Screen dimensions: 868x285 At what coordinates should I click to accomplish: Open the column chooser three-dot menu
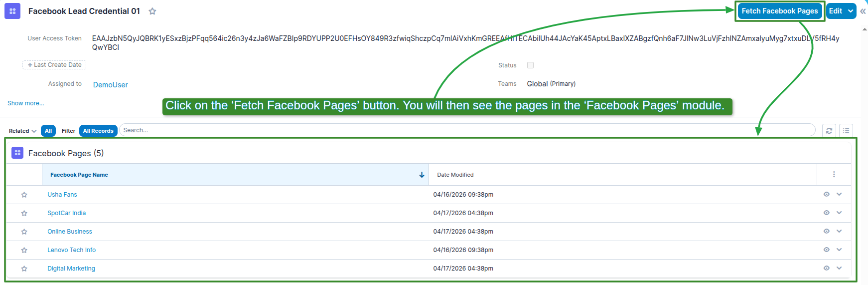(834, 175)
